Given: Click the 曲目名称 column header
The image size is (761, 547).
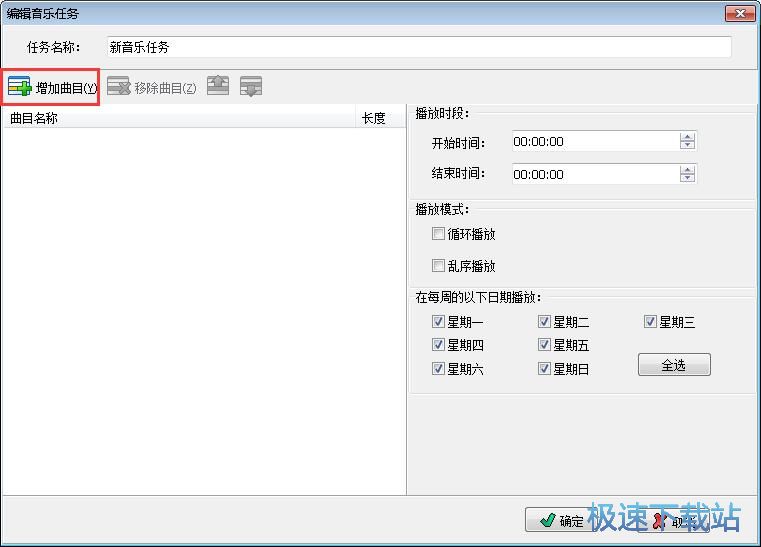Looking at the screenshot, I should click(x=179, y=118).
